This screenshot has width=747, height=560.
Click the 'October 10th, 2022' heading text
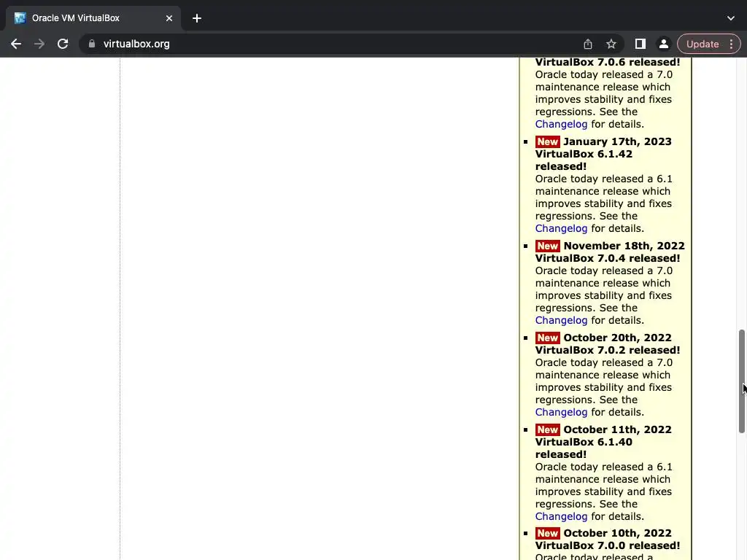(x=617, y=533)
